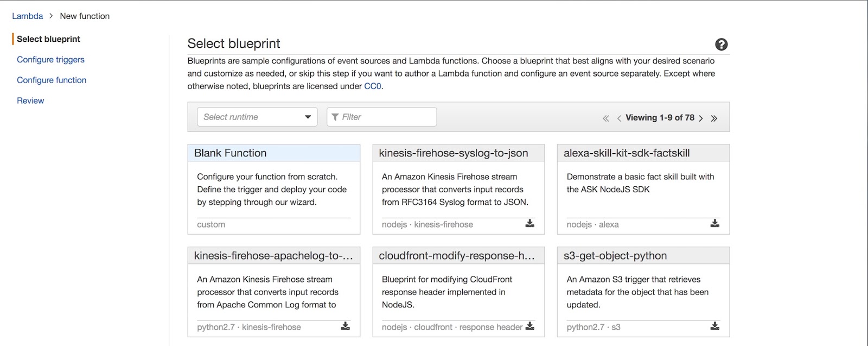
Task: Go to the next page of blueprints
Action: (x=701, y=118)
